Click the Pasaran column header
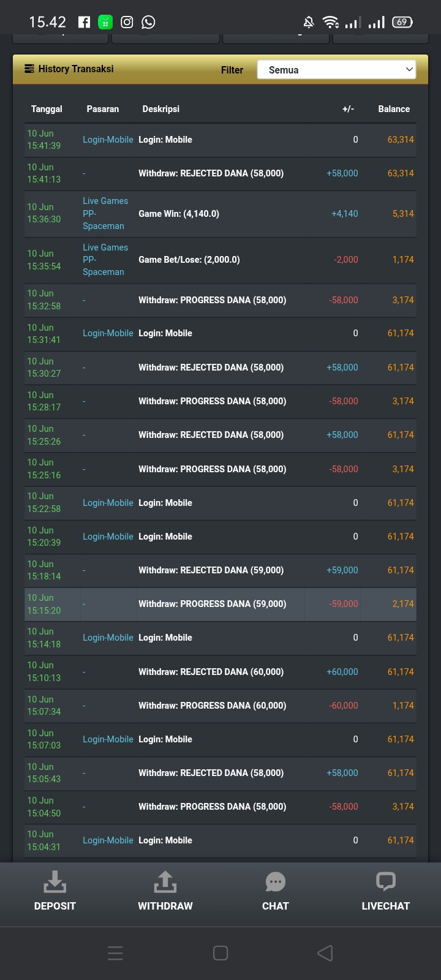 pyautogui.click(x=103, y=109)
